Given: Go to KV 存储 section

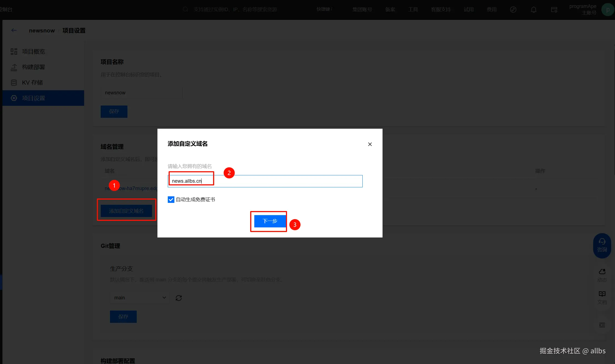Looking at the screenshot, I should pyautogui.click(x=32, y=83).
